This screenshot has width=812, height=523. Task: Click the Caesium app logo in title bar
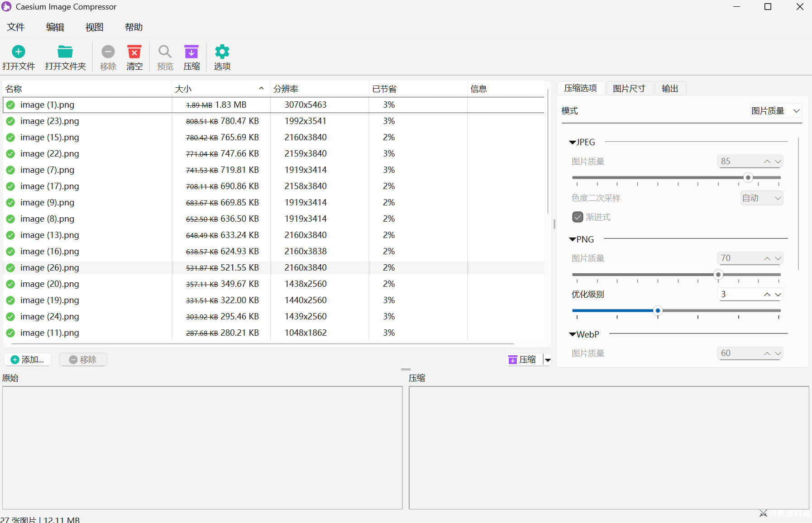pos(6,7)
